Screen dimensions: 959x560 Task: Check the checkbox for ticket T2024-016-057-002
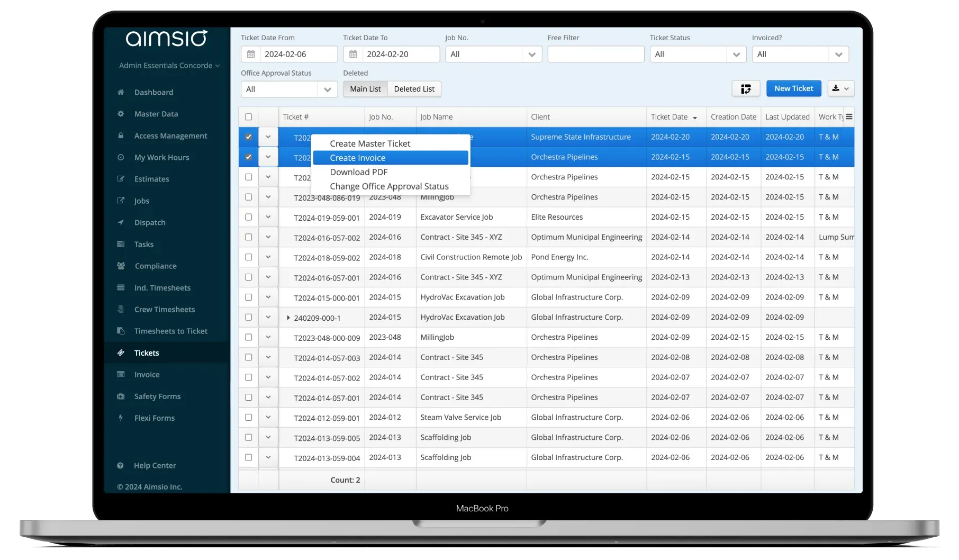tap(248, 237)
